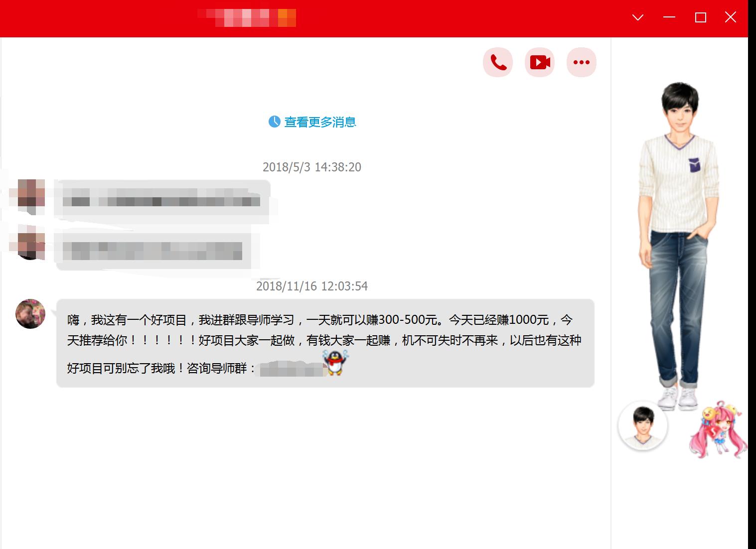The width and height of the screenshot is (756, 549).
Task: Open 查看更多消息 to load earlier messages
Action: point(320,122)
